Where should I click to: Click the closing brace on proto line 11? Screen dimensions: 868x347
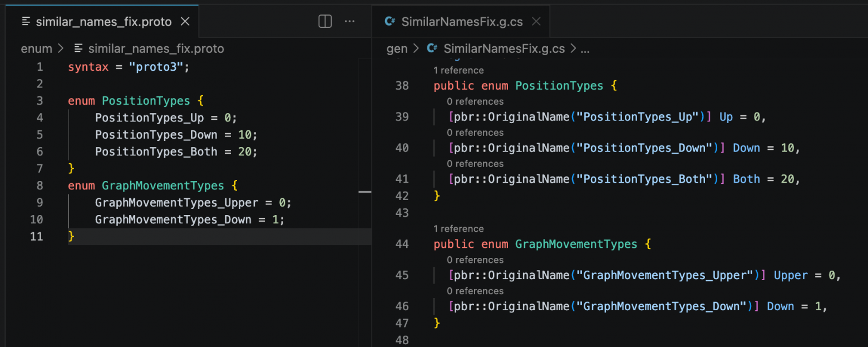[71, 236]
